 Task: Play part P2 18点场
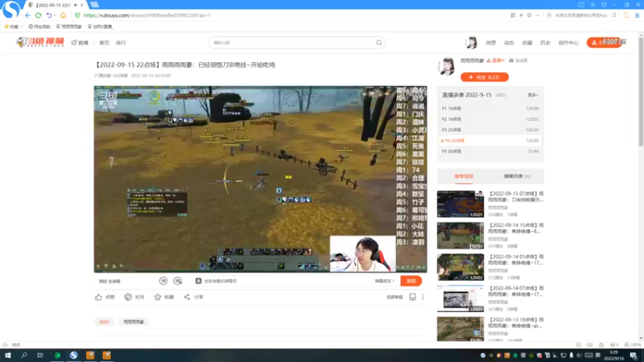coord(490,119)
